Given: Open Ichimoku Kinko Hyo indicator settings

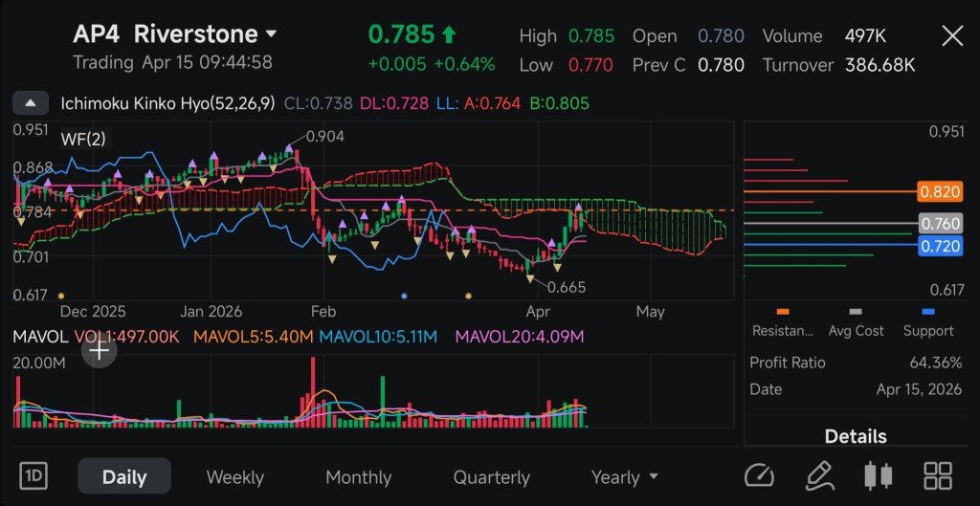Looking at the screenshot, I should (x=167, y=103).
